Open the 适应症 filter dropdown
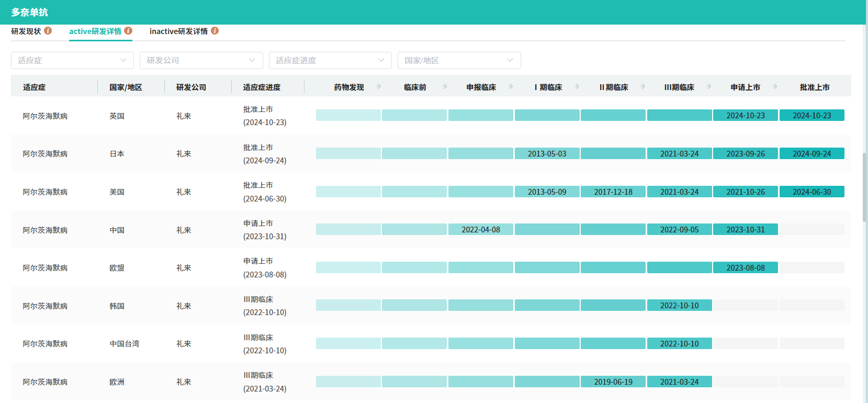Screen dimensions: 868x403 (72, 61)
